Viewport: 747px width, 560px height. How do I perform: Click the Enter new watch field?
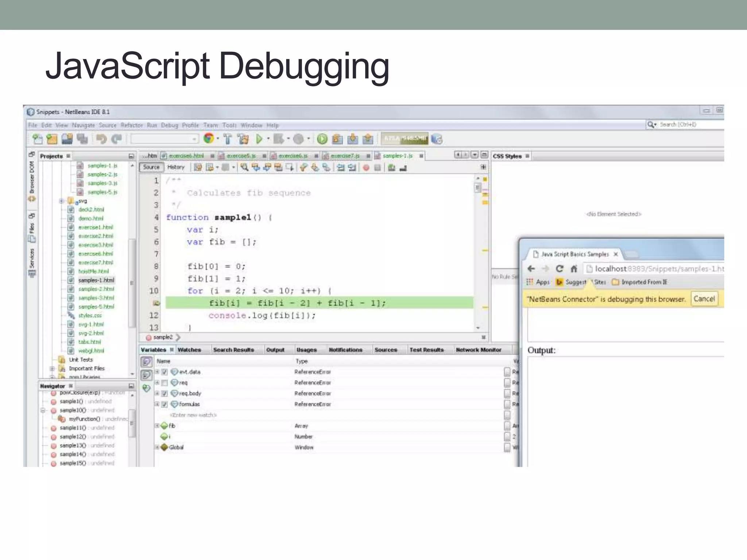click(x=193, y=415)
